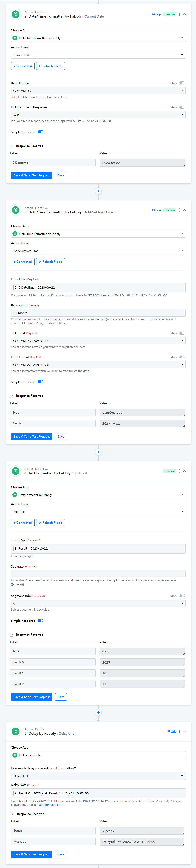Open the Include Time in Response dropdown
196x868 pixels.
click(98, 115)
